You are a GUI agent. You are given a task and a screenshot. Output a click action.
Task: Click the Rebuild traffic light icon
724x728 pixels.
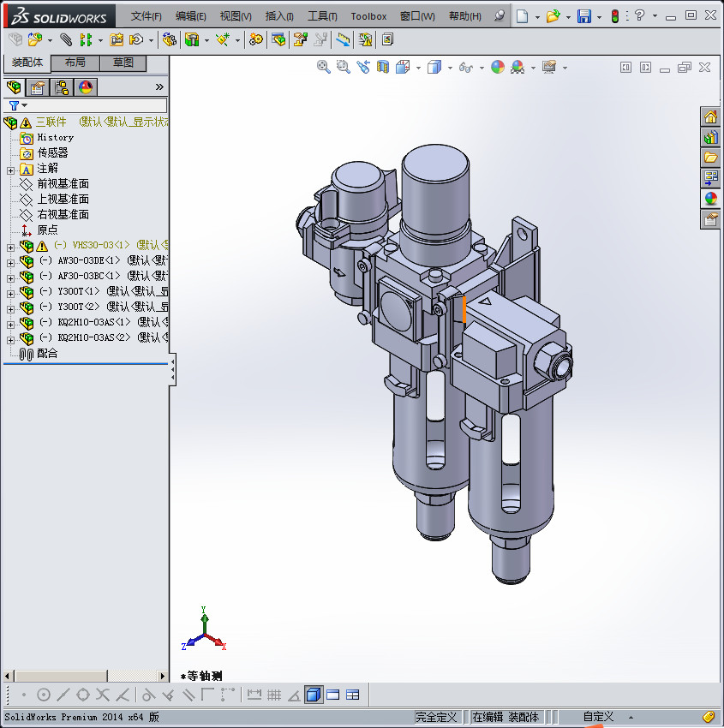point(614,16)
